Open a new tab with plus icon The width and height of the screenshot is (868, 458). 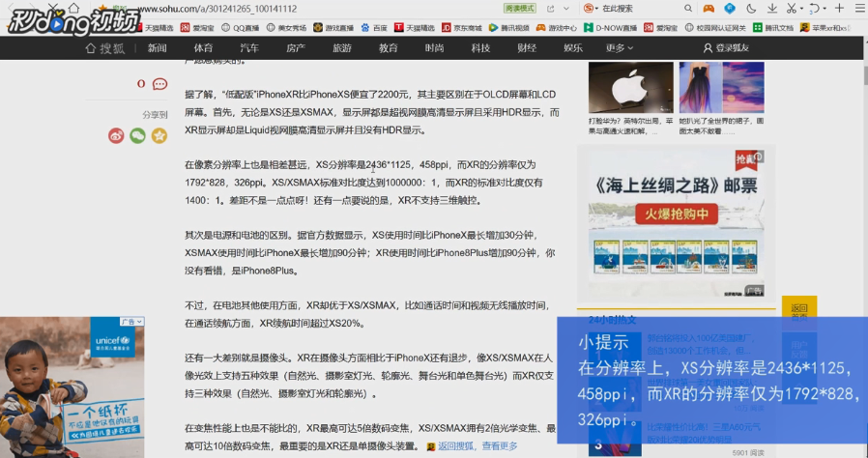(x=839, y=8)
